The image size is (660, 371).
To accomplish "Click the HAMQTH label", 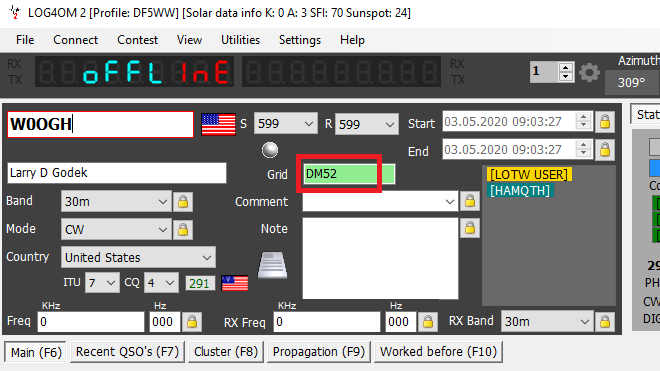I will (x=520, y=190).
